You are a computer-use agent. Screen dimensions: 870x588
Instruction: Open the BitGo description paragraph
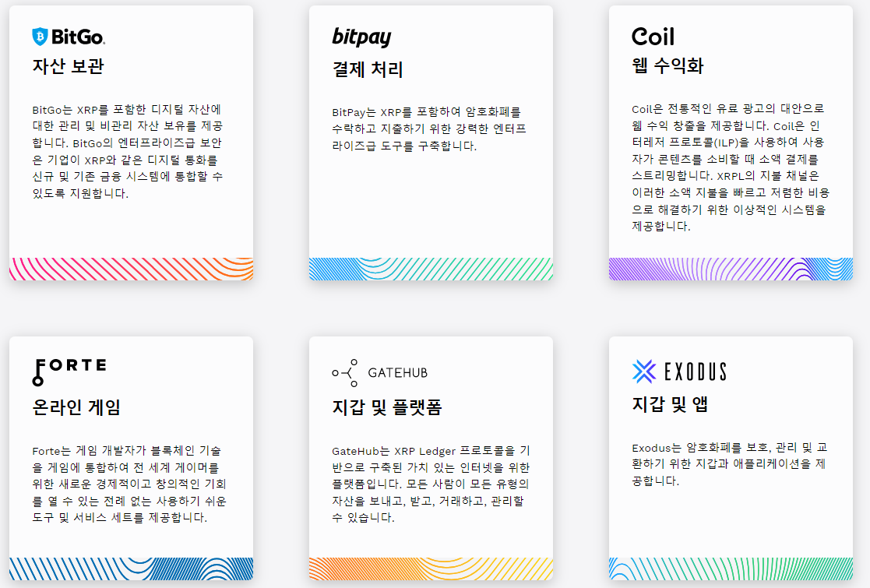tap(128, 151)
